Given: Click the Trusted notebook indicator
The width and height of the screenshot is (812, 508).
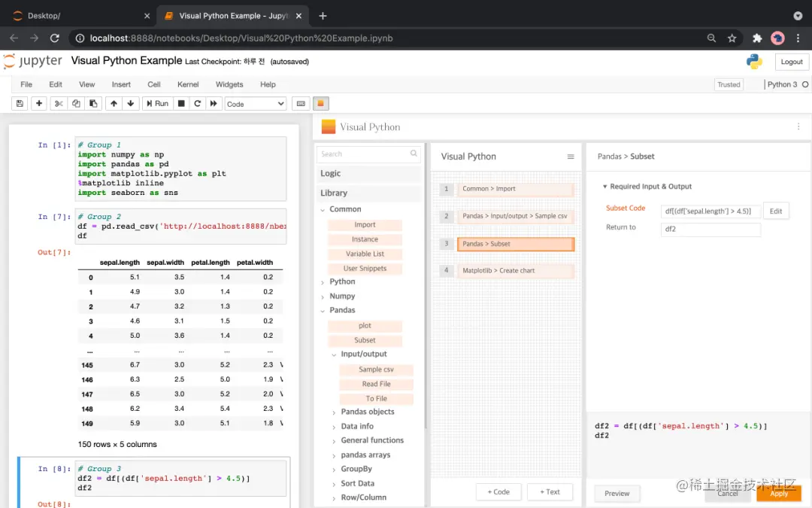Looking at the screenshot, I should pyautogui.click(x=729, y=84).
